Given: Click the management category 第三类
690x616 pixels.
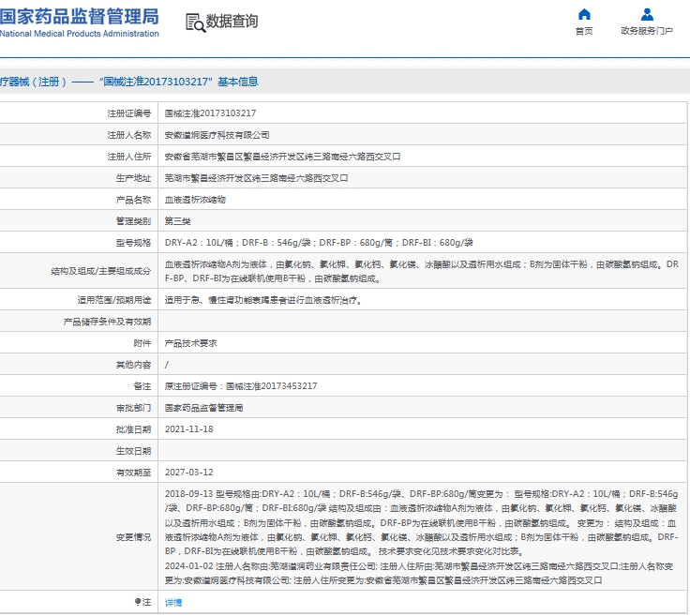Looking at the screenshot, I should (178, 221).
